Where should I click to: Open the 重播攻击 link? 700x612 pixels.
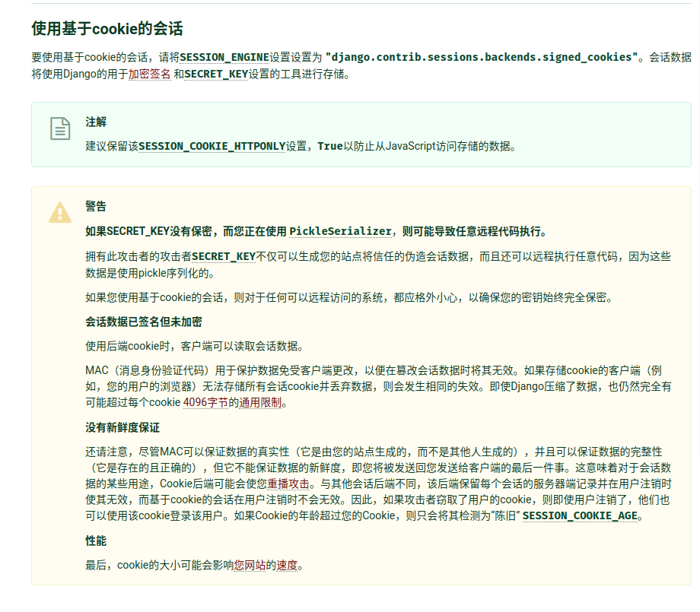point(288,484)
